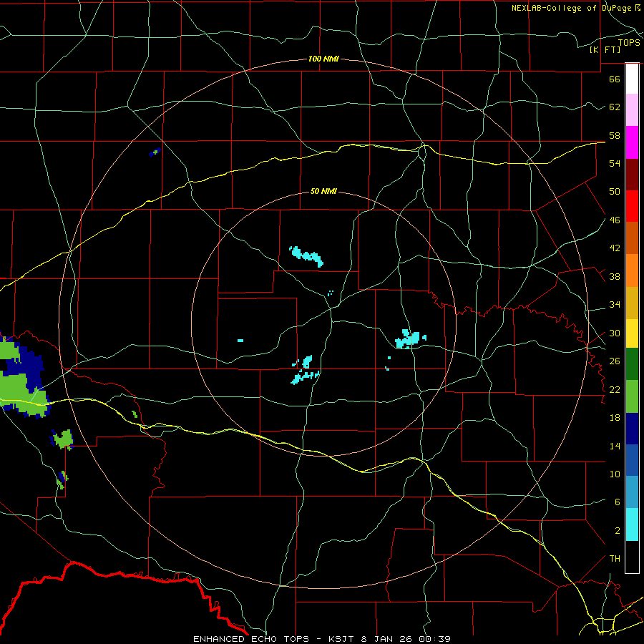Screen dimensions: 644x644
Task: Click the light pink legend swatch
Action: point(632,110)
